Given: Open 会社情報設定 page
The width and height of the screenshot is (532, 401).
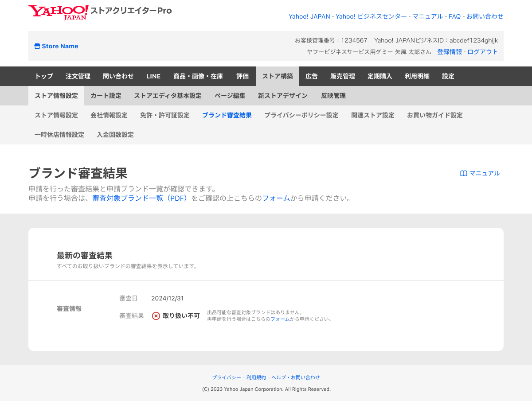Looking at the screenshot, I should [x=109, y=115].
